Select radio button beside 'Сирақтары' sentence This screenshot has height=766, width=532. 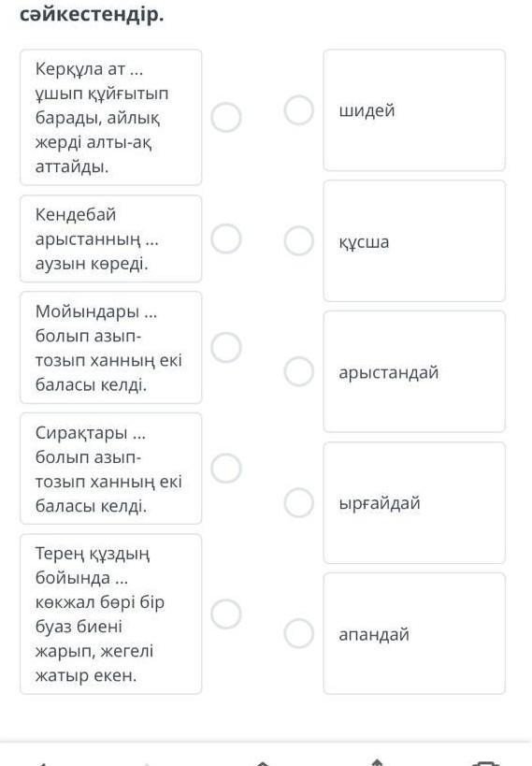pyautogui.click(x=225, y=468)
